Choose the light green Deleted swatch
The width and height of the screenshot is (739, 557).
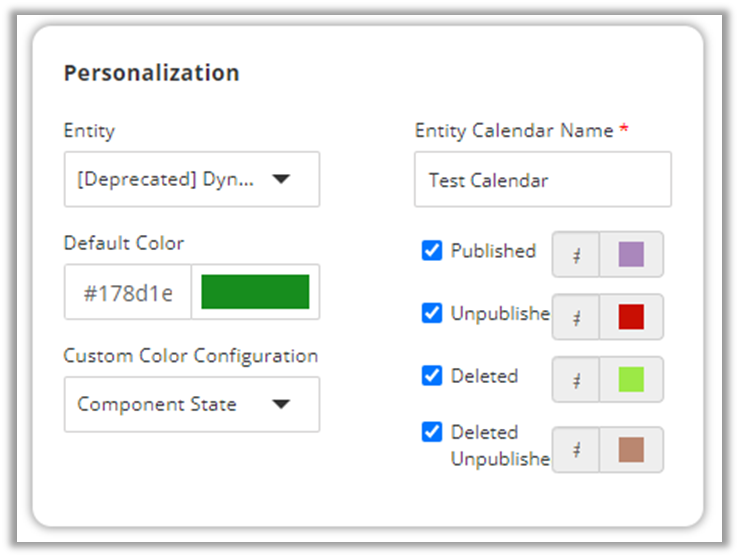pyautogui.click(x=631, y=379)
